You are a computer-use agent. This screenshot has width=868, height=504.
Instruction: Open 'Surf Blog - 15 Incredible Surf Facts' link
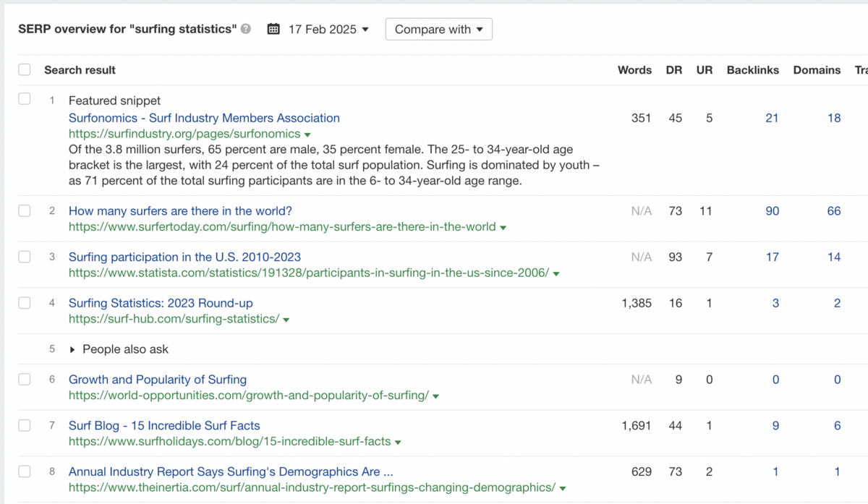click(x=164, y=426)
